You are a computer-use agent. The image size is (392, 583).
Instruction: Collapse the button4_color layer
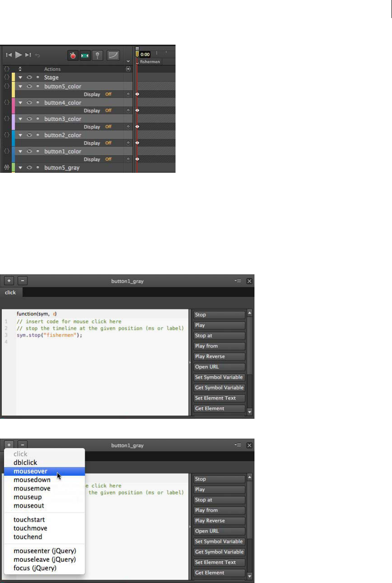(x=20, y=102)
